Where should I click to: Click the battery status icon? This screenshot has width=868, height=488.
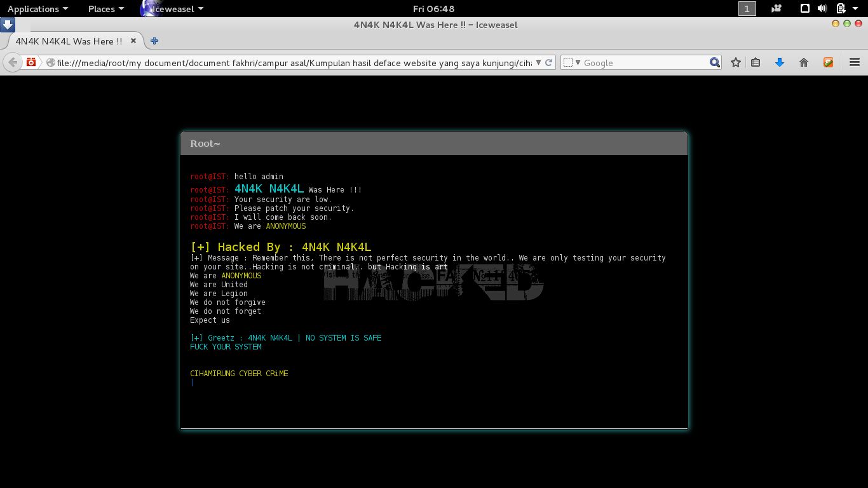[x=840, y=8]
